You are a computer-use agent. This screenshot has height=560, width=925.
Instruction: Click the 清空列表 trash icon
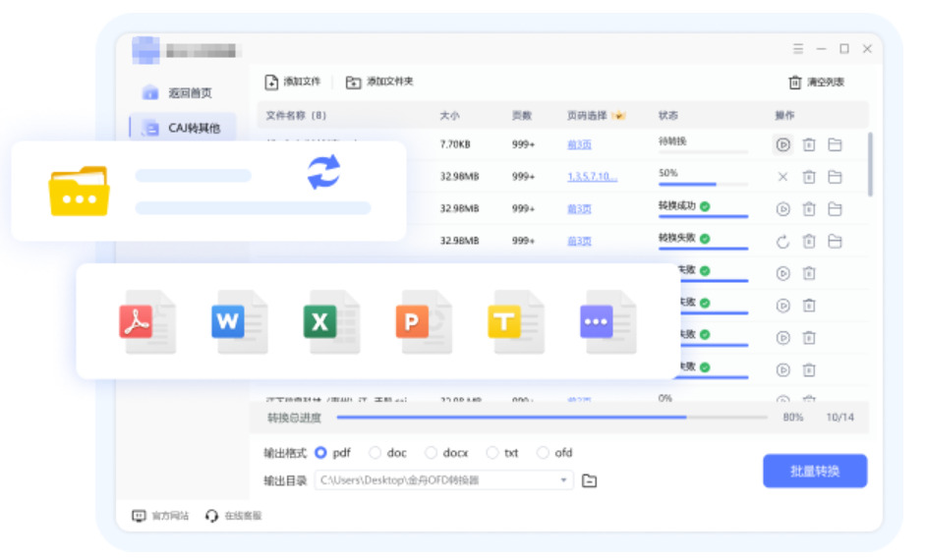[x=795, y=82]
